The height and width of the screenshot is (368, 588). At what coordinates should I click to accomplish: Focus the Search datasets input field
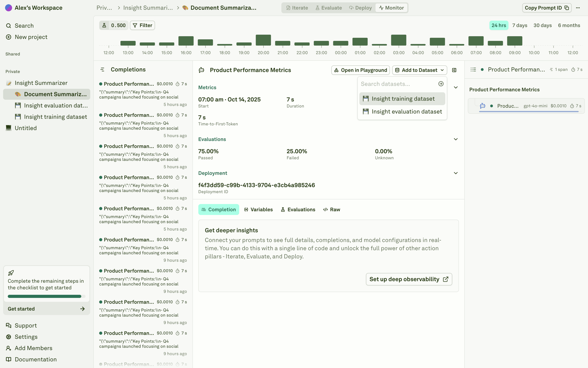(x=398, y=84)
